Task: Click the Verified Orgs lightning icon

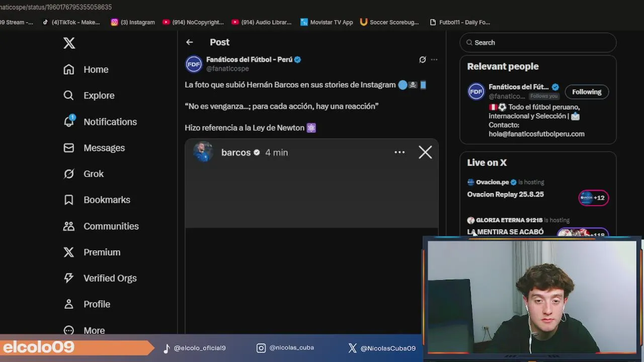Action: [69, 278]
